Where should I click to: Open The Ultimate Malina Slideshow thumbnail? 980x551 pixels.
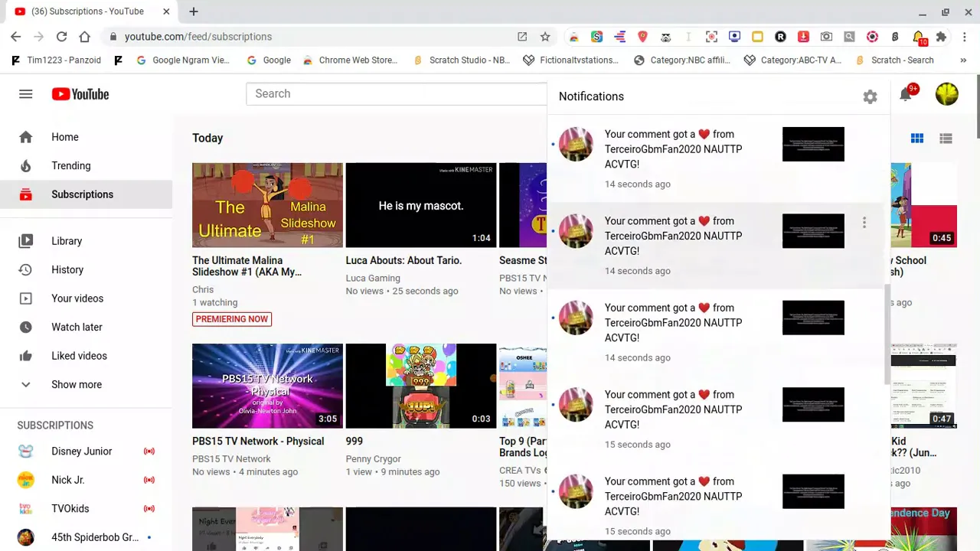coord(267,204)
